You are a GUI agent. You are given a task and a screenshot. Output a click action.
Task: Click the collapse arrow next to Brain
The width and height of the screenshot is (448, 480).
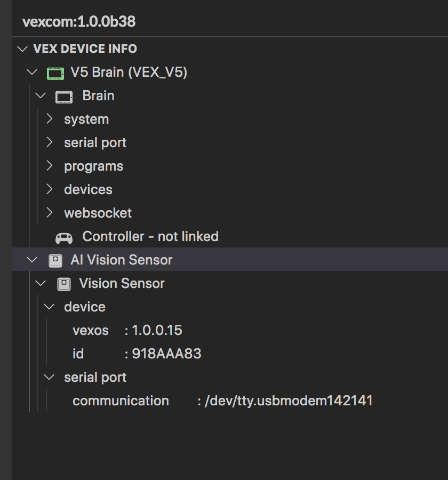pyautogui.click(x=41, y=95)
